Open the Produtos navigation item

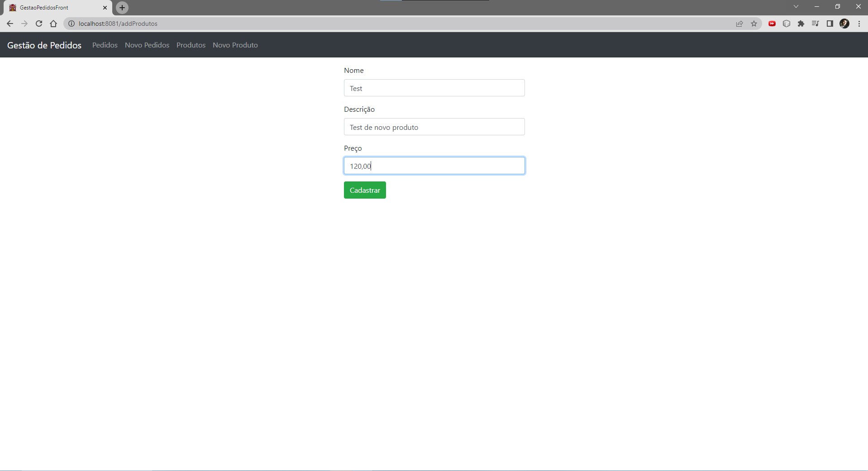[x=191, y=45]
